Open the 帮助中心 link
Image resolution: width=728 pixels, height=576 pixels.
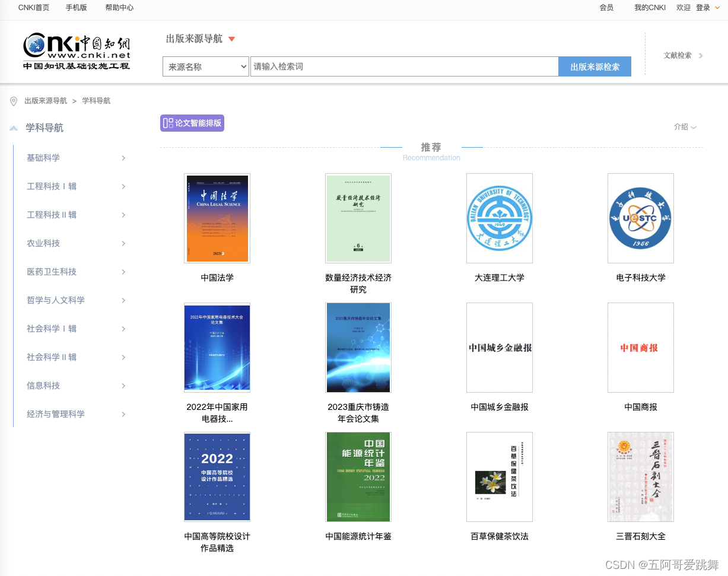coord(119,8)
